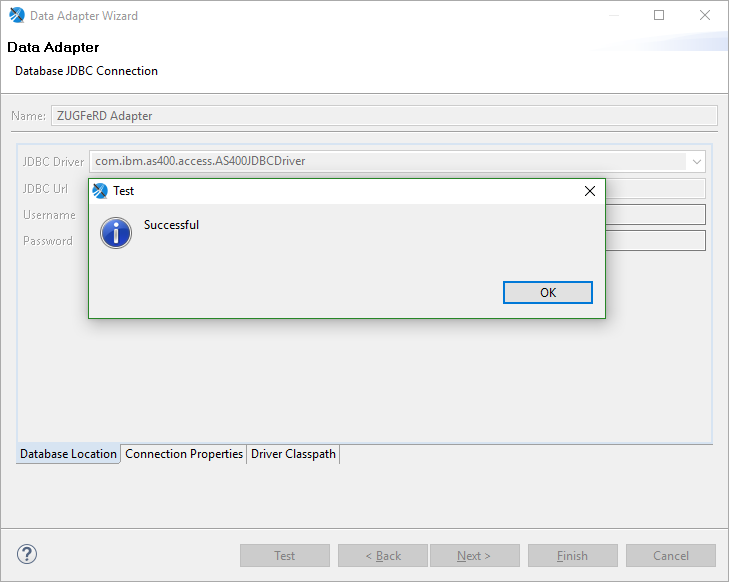The image size is (729, 582).
Task: Advance the wizard with Next
Action: pyautogui.click(x=474, y=556)
